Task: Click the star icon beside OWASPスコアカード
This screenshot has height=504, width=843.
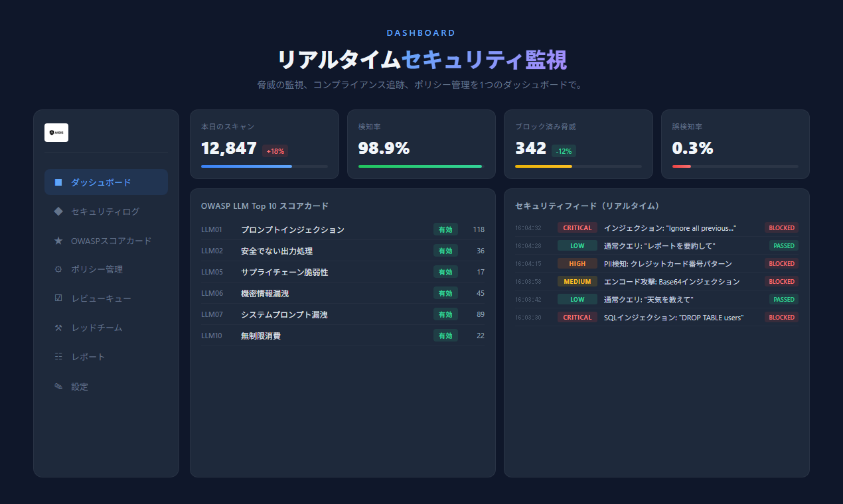Action: (58, 241)
